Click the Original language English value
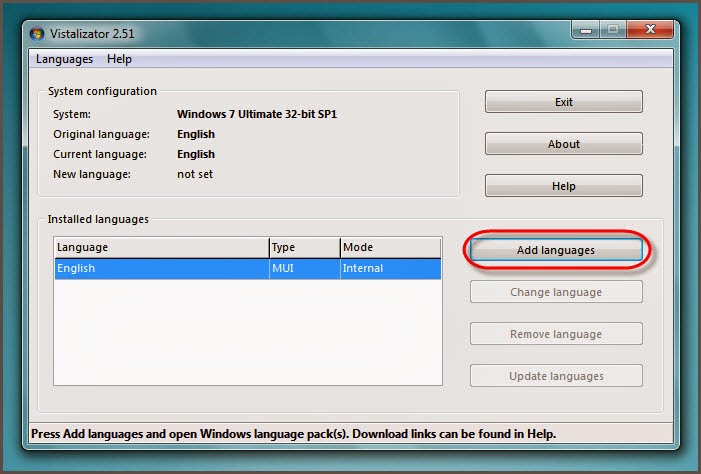 click(x=196, y=135)
